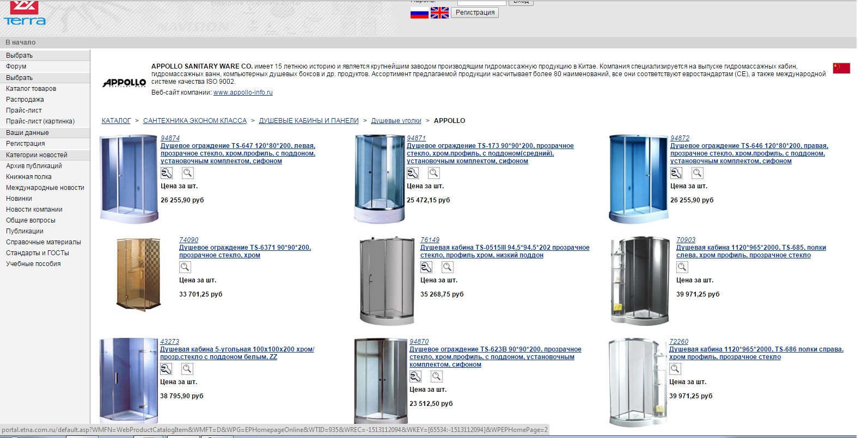The height and width of the screenshot is (438, 868).
Task: Click wrench icon for product 94871
Action: (413, 173)
